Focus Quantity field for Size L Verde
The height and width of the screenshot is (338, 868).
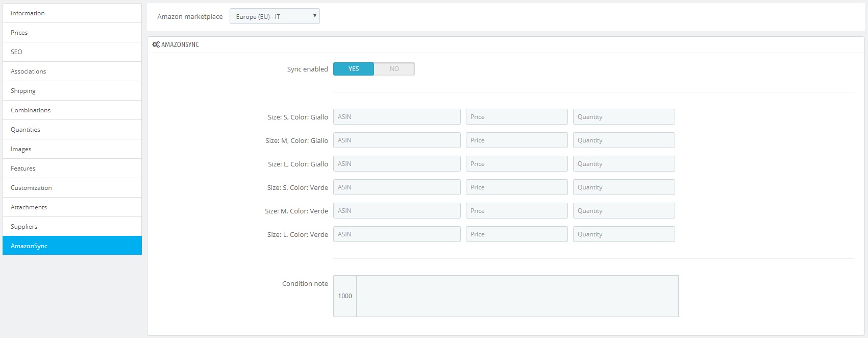tap(624, 234)
